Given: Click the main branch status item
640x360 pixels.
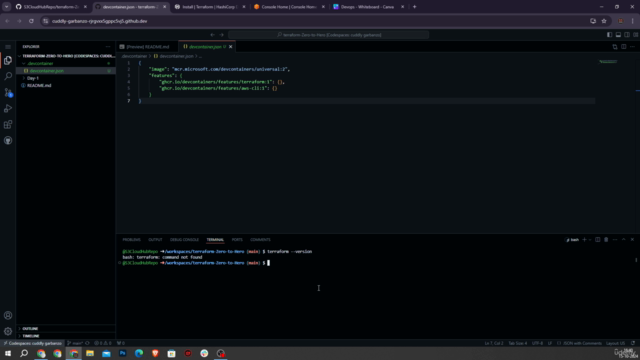Looking at the screenshot, I should point(75,343).
